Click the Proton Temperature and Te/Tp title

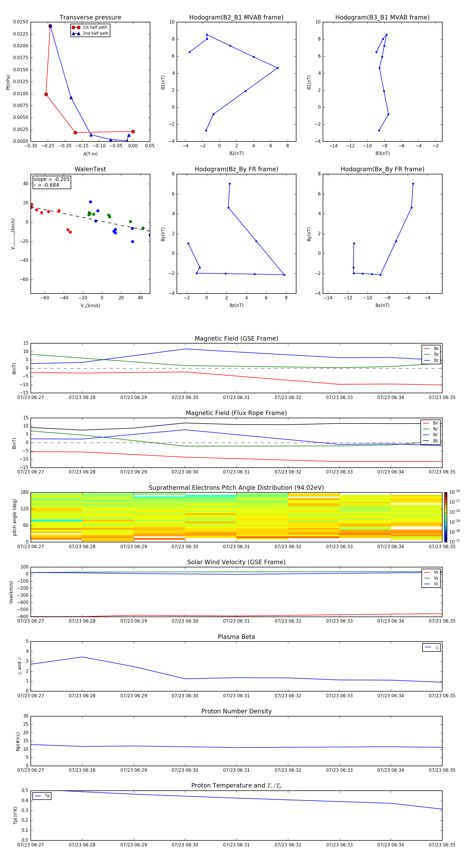click(236, 786)
